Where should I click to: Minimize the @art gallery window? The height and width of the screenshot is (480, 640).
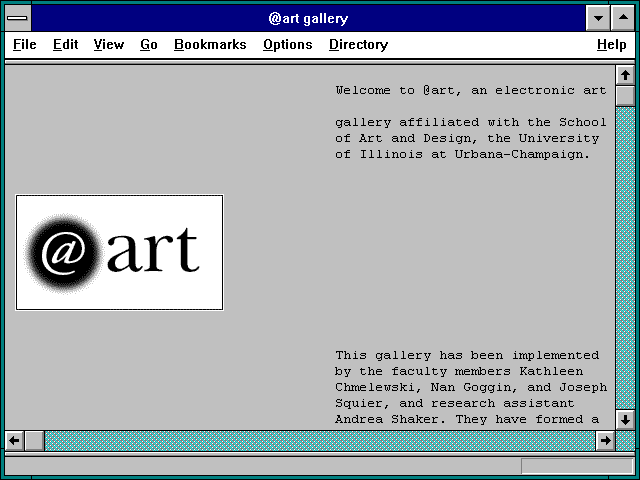598,18
